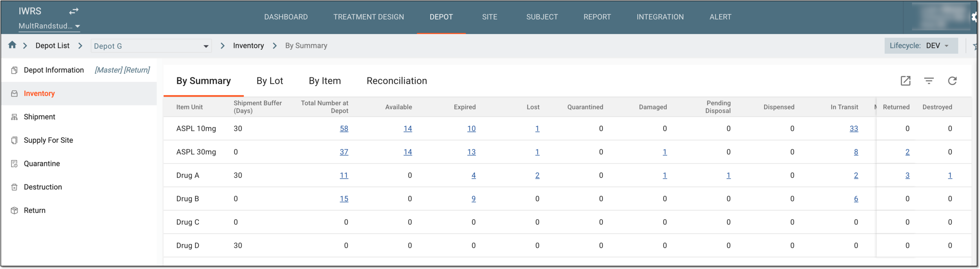Click the home icon in breadcrumb
The image size is (980, 269).
[x=12, y=45]
